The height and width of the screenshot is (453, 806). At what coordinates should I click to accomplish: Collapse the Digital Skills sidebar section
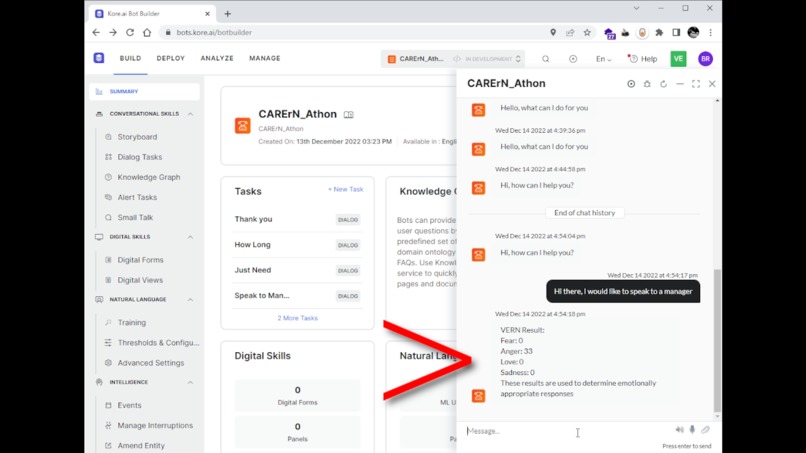tap(190, 237)
